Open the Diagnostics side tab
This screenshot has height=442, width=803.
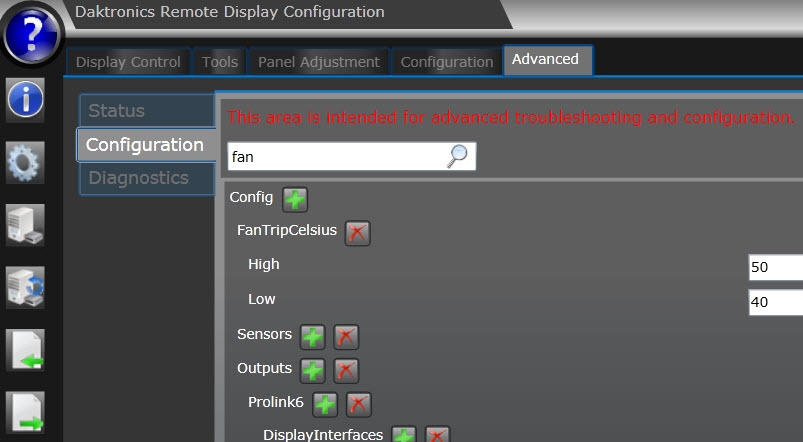[x=146, y=178]
